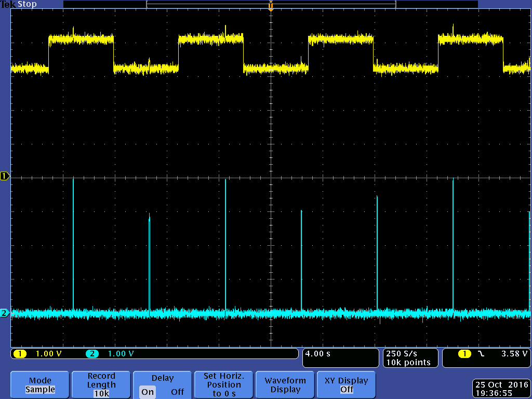This screenshot has width=532, height=399.
Task: Open Record Length 10k options
Action: coord(101,385)
